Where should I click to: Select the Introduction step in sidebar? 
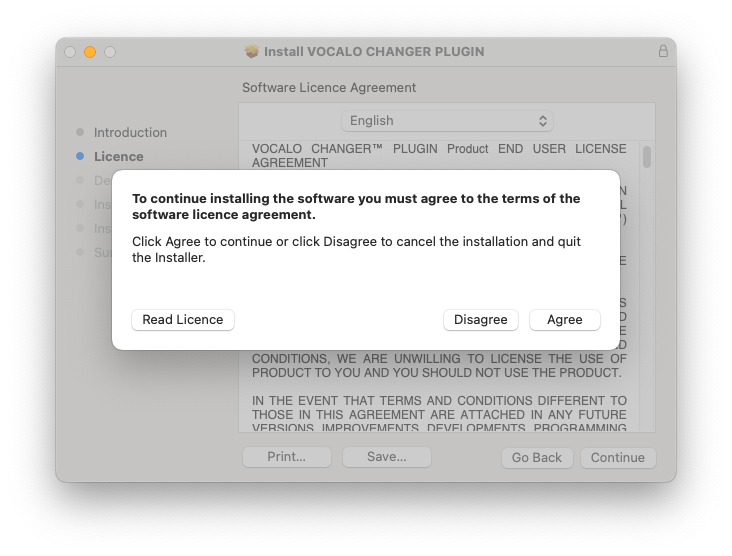[130, 133]
